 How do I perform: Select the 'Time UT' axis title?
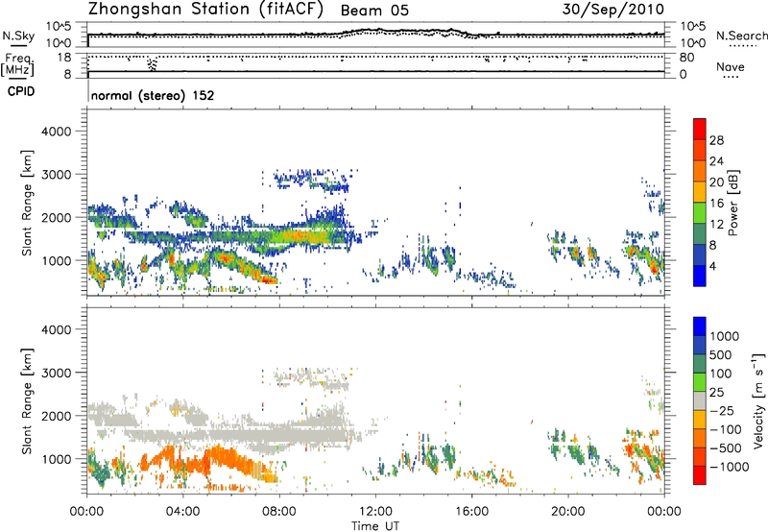click(375, 526)
